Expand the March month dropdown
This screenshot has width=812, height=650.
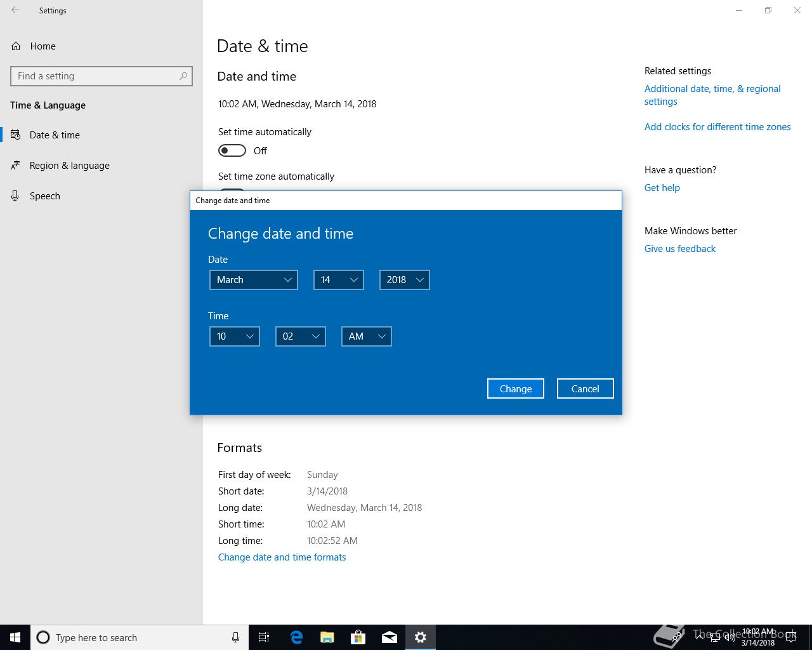[254, 280]
